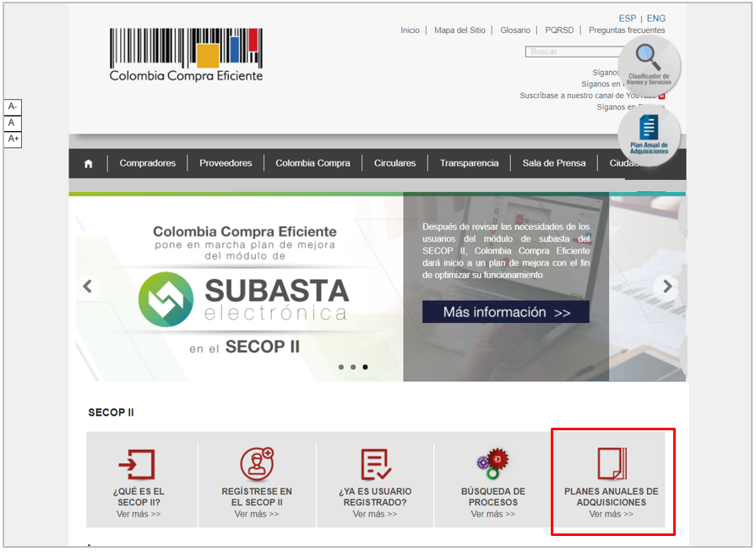This screenshot has width=756, height=552.
Task: Click the Búsqueda de Procesos gears icon
Action: pyautogui.click(x=492, y=464)
